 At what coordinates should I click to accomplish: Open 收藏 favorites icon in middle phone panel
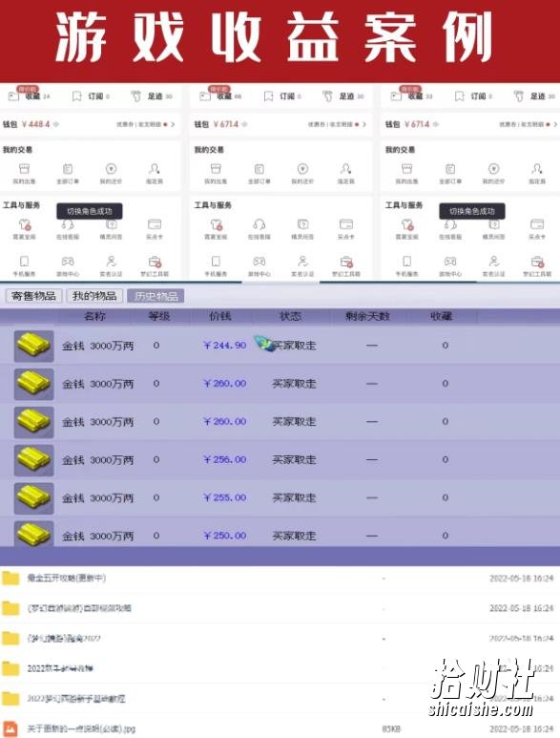tap(205, 96)
